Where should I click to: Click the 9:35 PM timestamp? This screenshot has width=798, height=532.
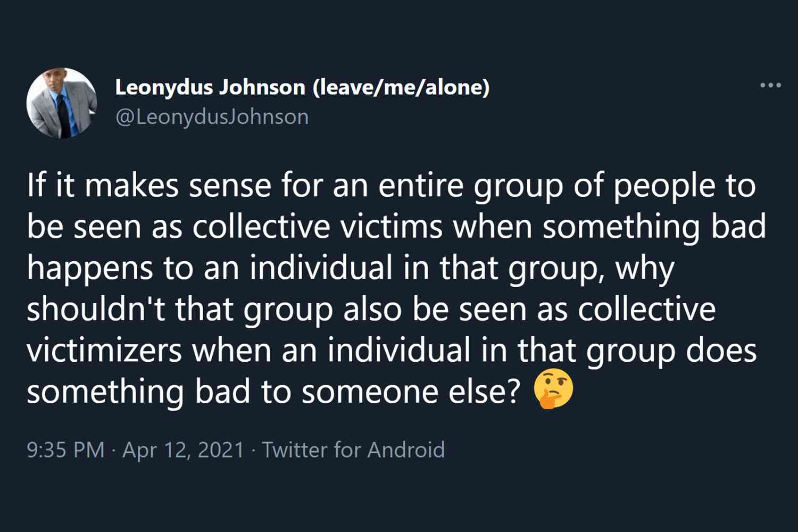[x=65, y=450]
